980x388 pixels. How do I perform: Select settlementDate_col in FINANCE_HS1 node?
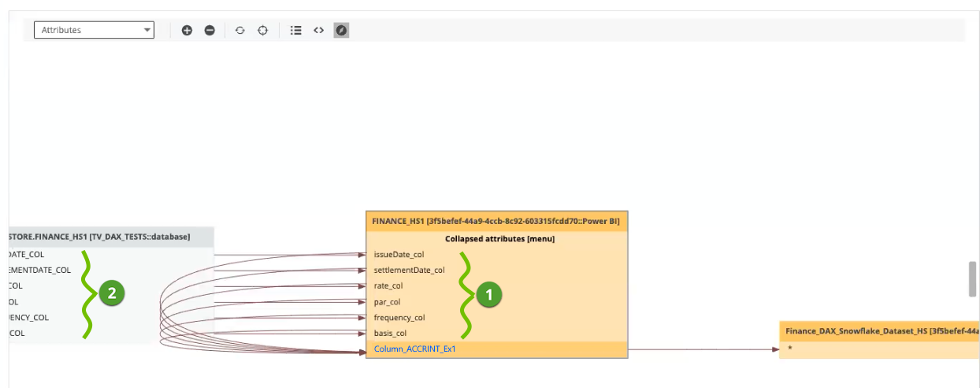[409, 270]
